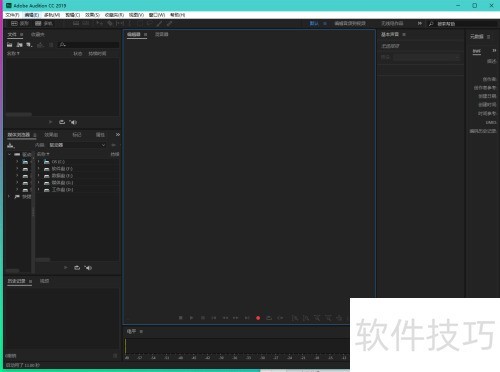Viewport: 500px width, 372px height.
Task: Open the 编辑(E) menu
Action: (32, 15)
